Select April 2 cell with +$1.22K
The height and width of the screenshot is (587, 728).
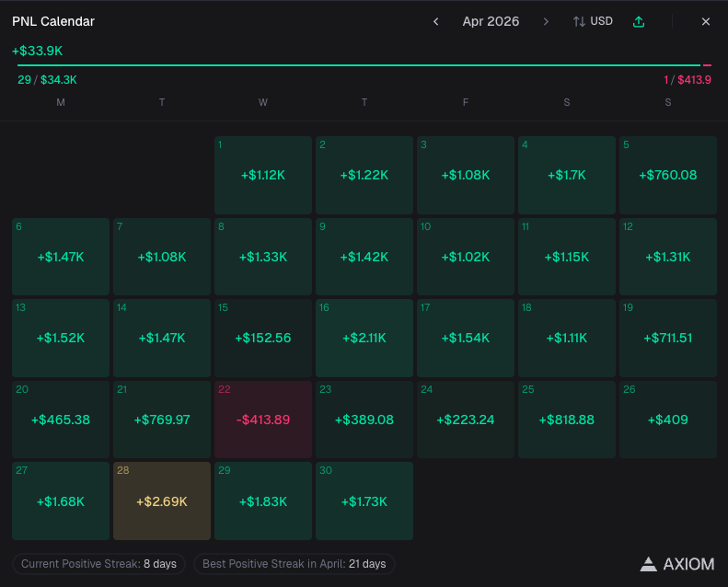(x=364, y=175)
